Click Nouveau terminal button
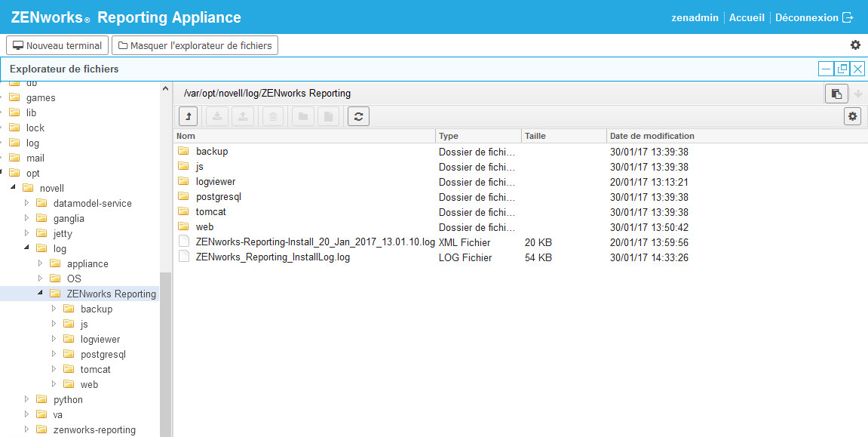The height and width of the screenshot is (437, 868). coord(57,45)
